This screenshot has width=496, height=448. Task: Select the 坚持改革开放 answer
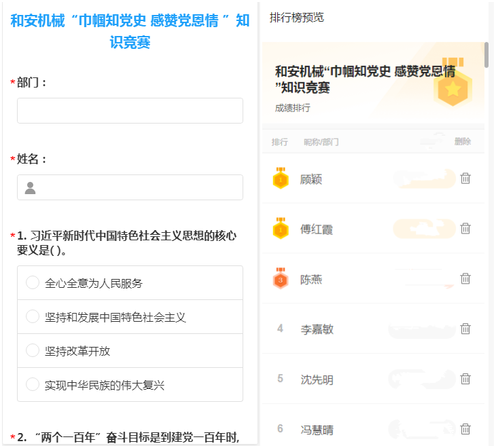[33, 351]
